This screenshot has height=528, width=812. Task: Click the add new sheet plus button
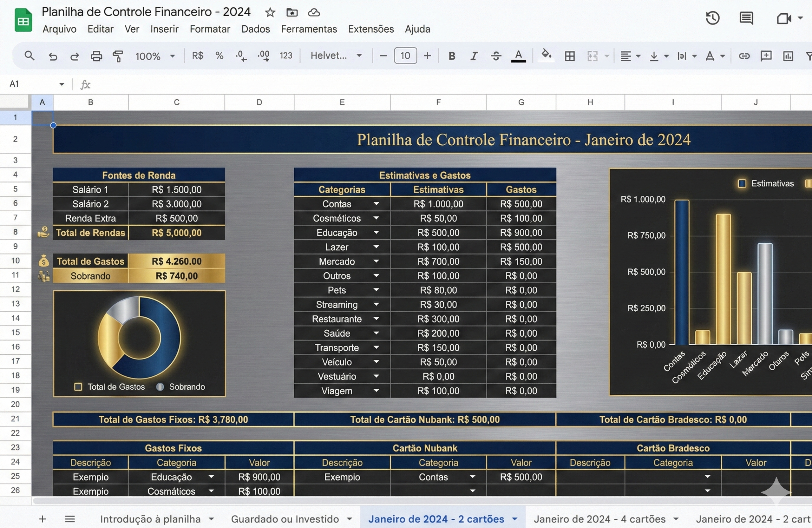(x=42, y=519)
